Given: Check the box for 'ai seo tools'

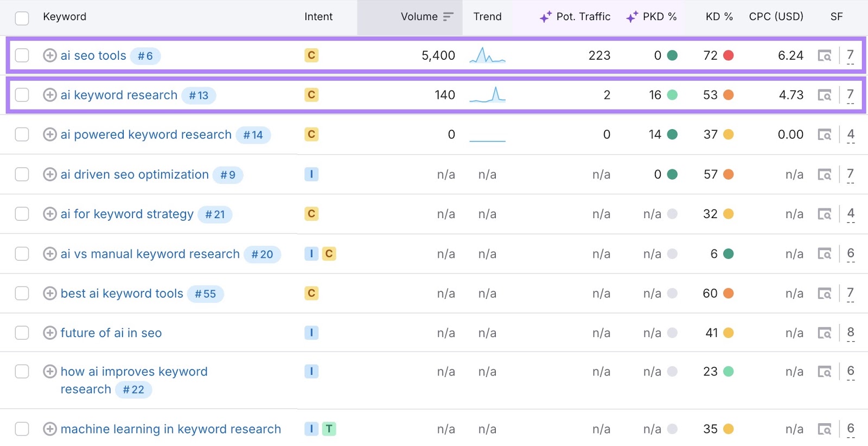Looking at the screenshot, I should [22, 55].
